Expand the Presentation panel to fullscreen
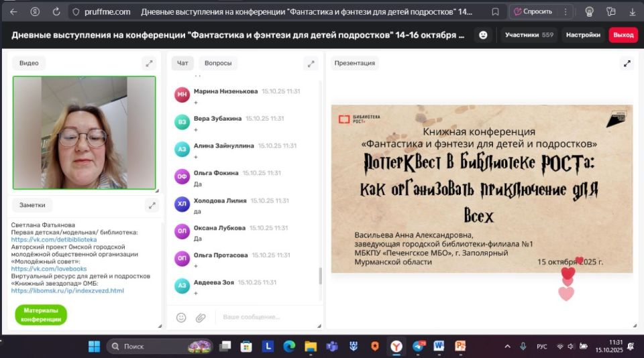 (x=627, y=64)
